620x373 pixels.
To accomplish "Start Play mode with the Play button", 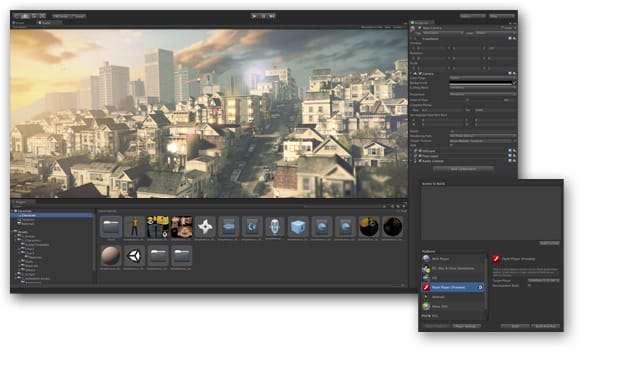I will point(255,16).
